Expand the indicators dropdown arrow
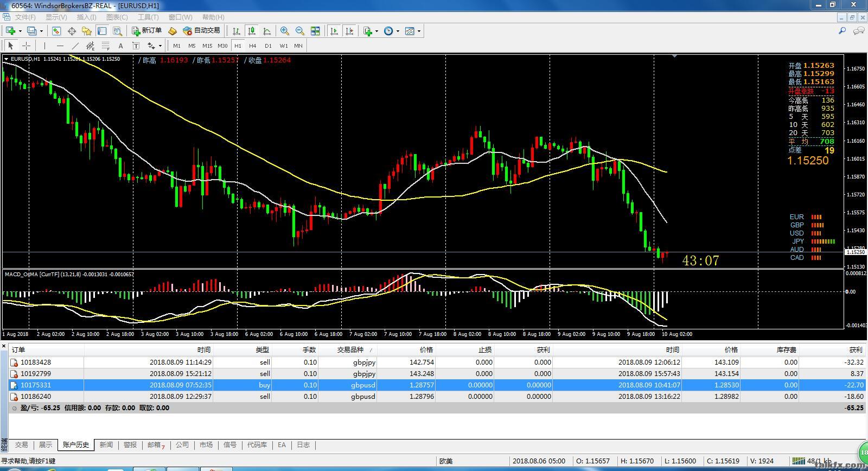Image resolution: width=868 pixels, height=471 pixels. pos(377,31)
